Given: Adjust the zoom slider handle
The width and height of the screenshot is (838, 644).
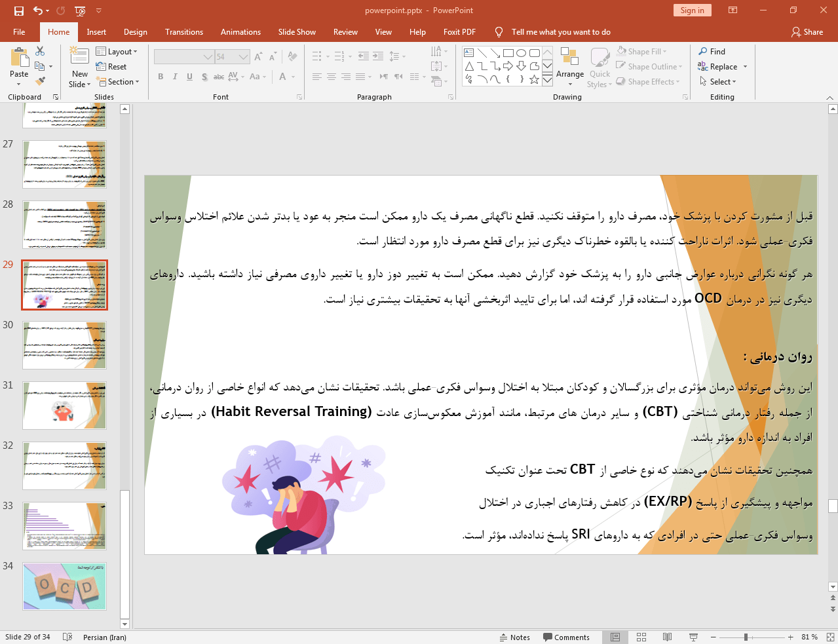Looking at the screenshot, I should click(746, 637).
